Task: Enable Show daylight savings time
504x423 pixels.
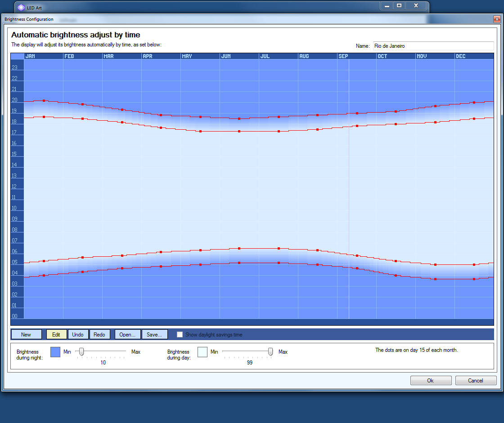Action: pos(180,335)
